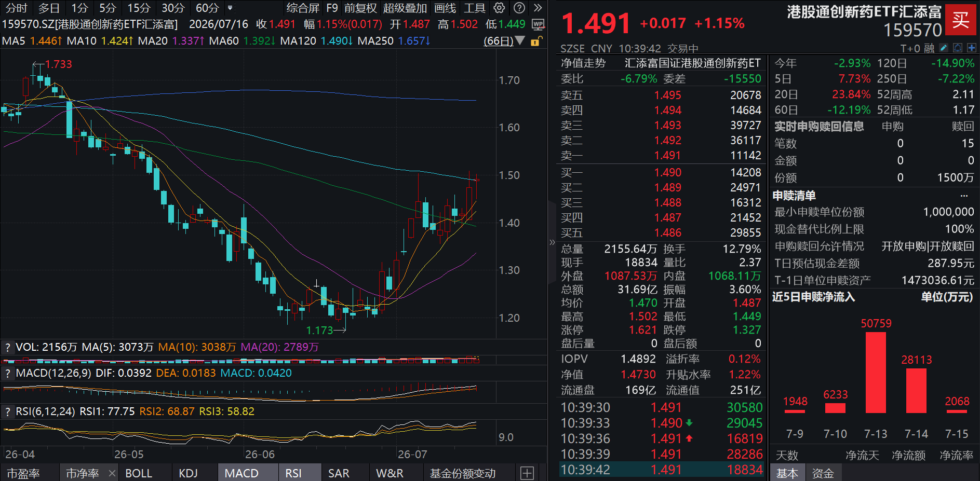This screenshot has width=980, height=481.
Task: Switch to the KDJ indicator tab
Action: pyautogui.click(x=188, y=473)
